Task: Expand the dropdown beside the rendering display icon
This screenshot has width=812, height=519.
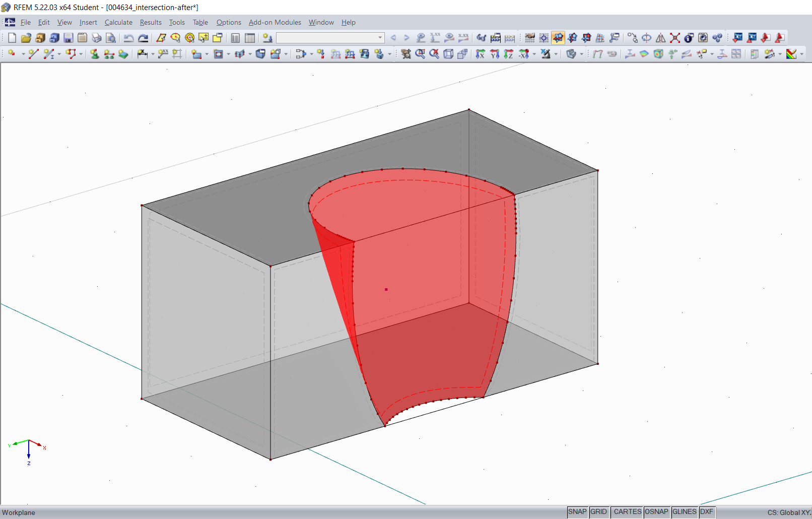Action: click(582, 54)
